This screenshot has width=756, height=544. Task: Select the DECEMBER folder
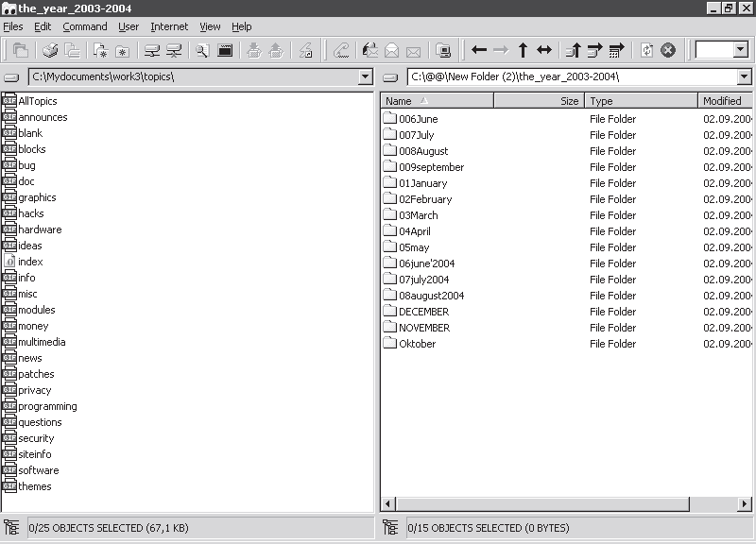click(x=422, y=312)
